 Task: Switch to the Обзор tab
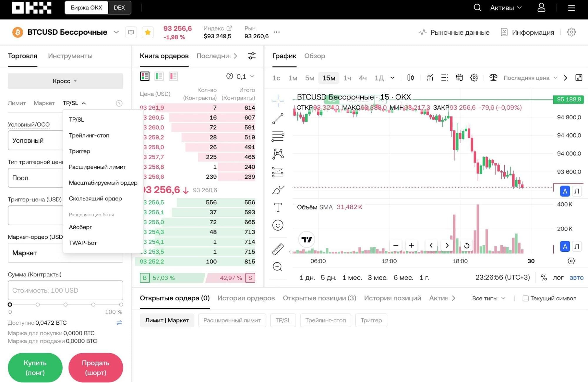click(x=314, y=56)
